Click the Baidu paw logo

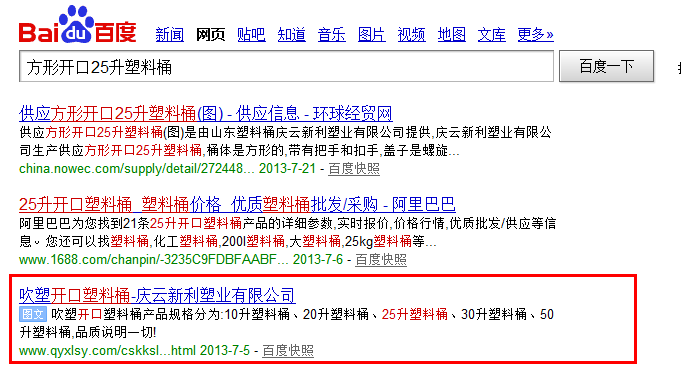tap(78, 25)
